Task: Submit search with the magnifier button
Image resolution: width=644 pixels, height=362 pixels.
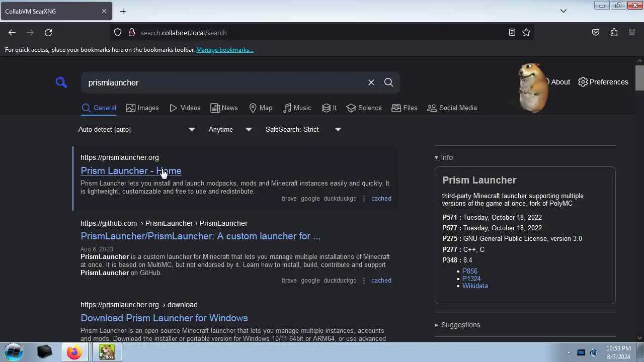Action: tap(388, 82)
